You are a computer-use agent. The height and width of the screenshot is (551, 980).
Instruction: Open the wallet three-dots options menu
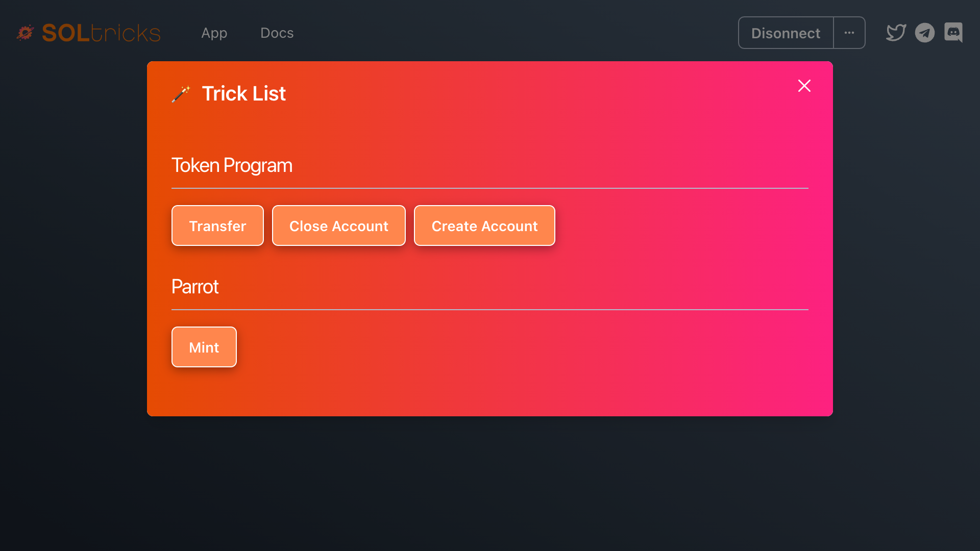[849, 33]
